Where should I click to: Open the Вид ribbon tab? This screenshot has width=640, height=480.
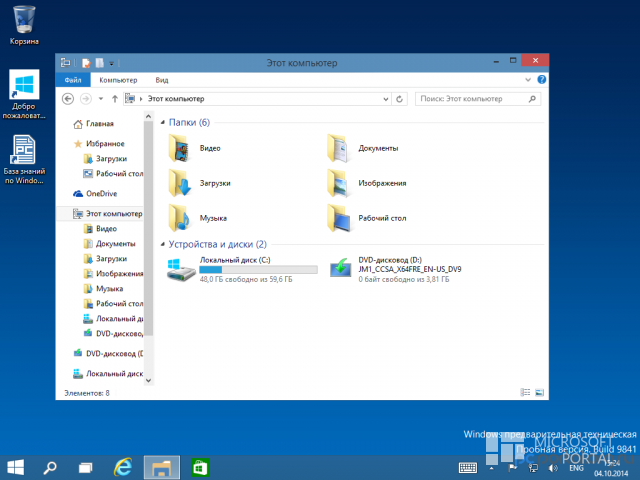pos(162,80)
